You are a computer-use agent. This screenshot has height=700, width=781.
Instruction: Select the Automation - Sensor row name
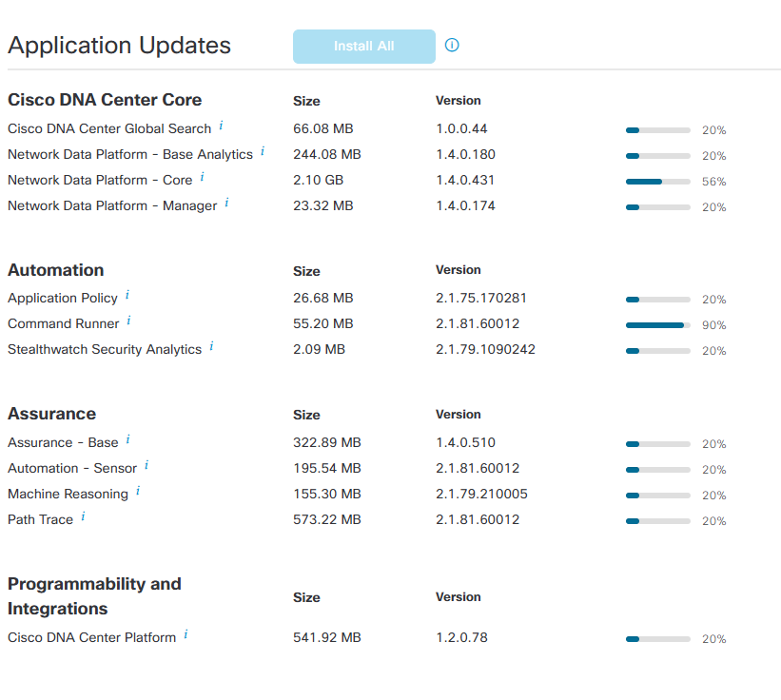(x=72, y=469)
